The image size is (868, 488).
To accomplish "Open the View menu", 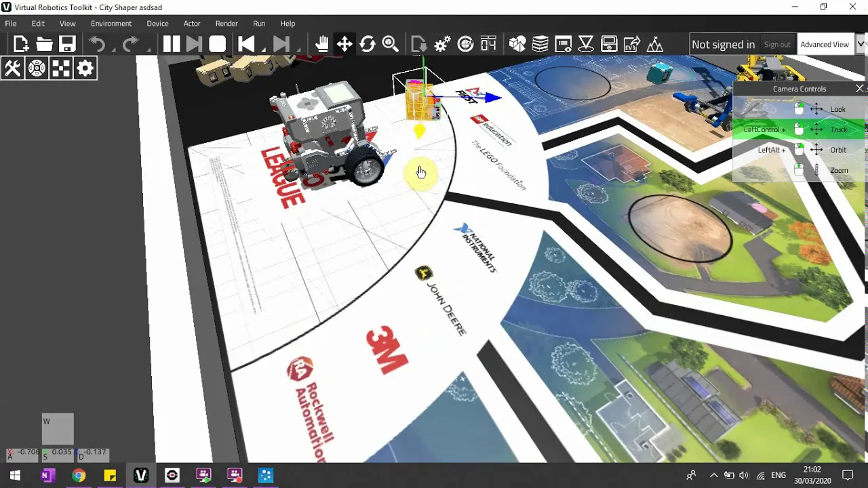I will 68,24.
